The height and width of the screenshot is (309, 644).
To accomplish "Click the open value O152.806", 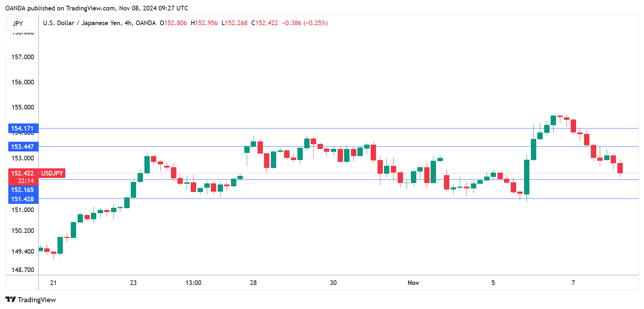I will (173, 23).
